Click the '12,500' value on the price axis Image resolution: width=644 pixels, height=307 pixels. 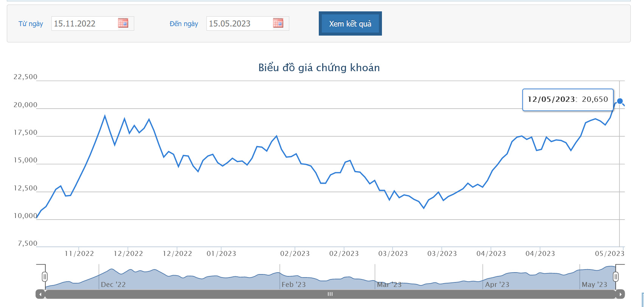pyautogui.click(x=25, y=188)
